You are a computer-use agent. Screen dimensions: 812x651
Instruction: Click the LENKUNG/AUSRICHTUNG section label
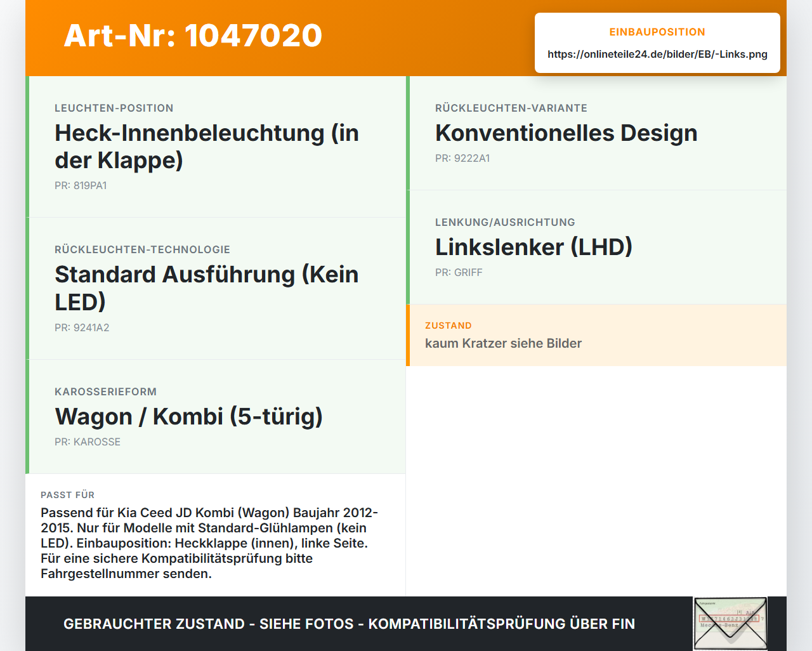click(x=505, y=223)
